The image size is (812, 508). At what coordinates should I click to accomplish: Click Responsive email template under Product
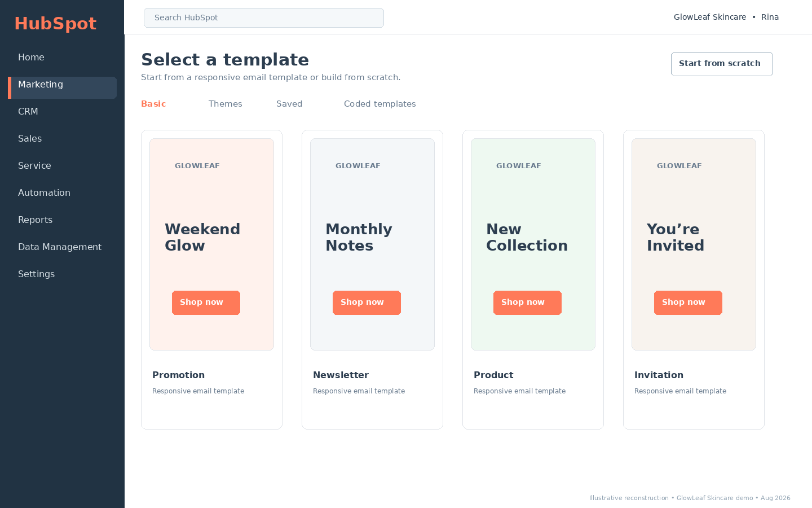(519, 391)
